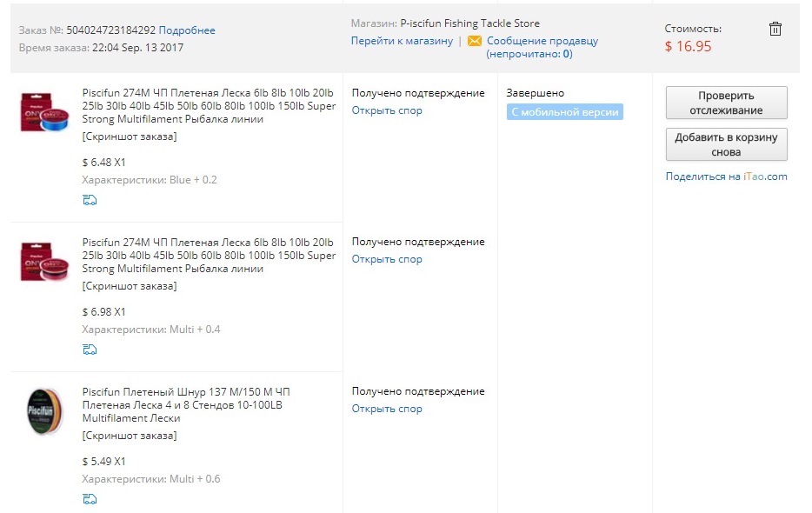This screenshot has width=812, height=513.
Task: Open the 'Подробнее' order details link
Action: [187, 30]
